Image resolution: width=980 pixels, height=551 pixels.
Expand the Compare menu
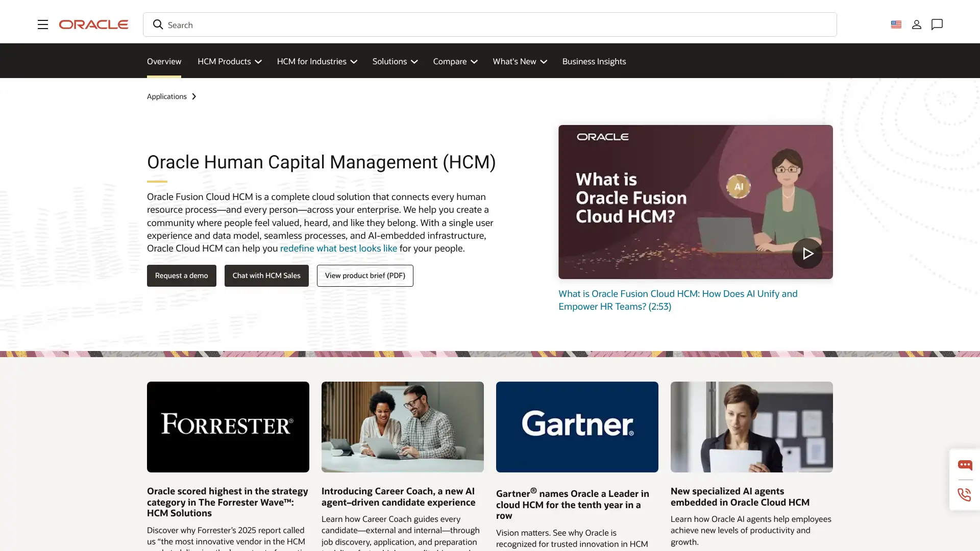coord(455,61)
